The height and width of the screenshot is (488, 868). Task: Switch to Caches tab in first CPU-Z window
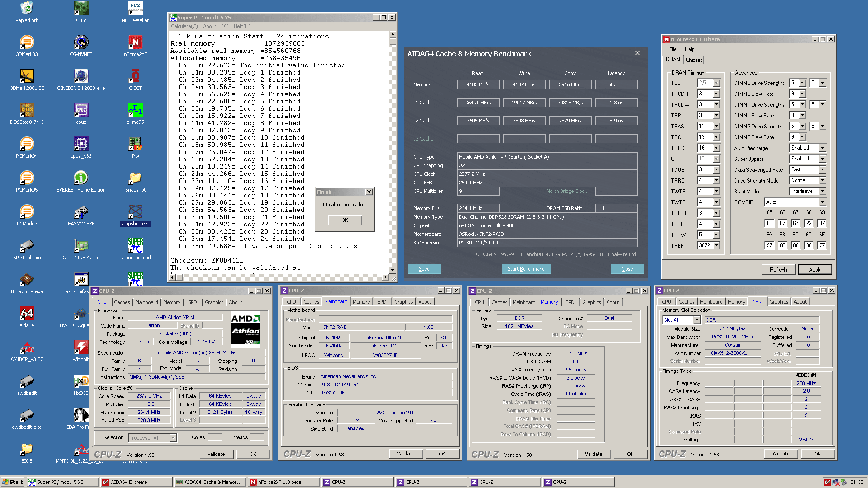pos(122,302)
